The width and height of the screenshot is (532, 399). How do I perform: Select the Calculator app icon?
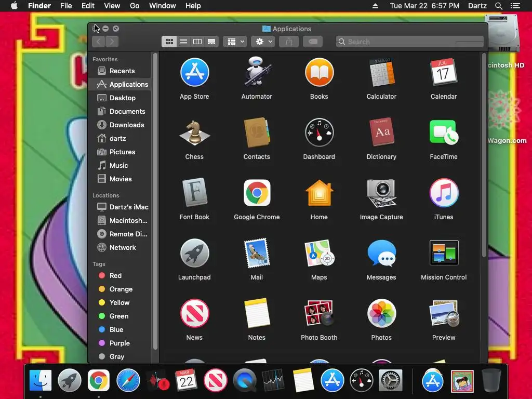pyautogui.click(x=381, y=72)
